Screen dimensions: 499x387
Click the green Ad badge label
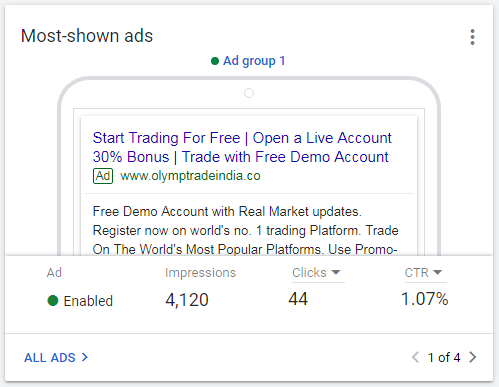click(x=103, y=176)
